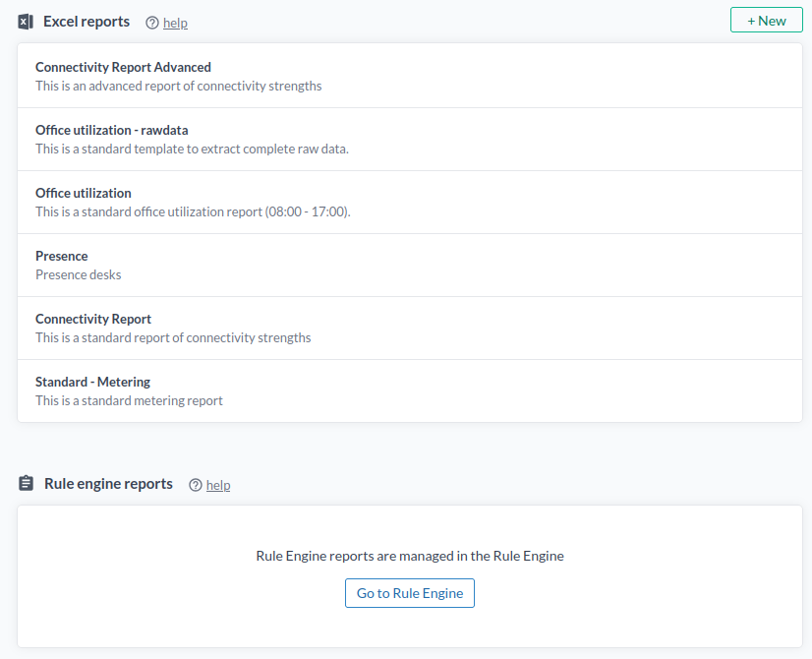This screenshot has height=659, width=812.
Task: Click the help question mark beside Excel reports
Action: tap(150, 23)
